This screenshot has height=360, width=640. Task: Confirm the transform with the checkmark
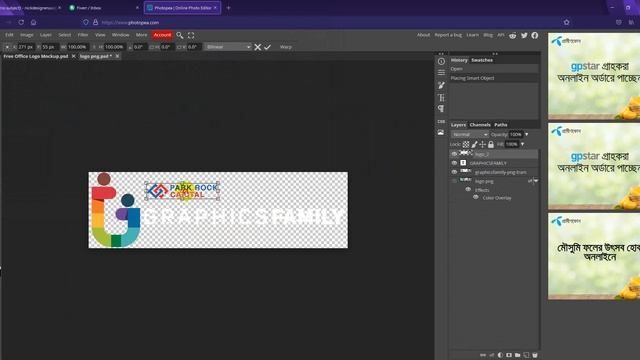pos(267,47)
